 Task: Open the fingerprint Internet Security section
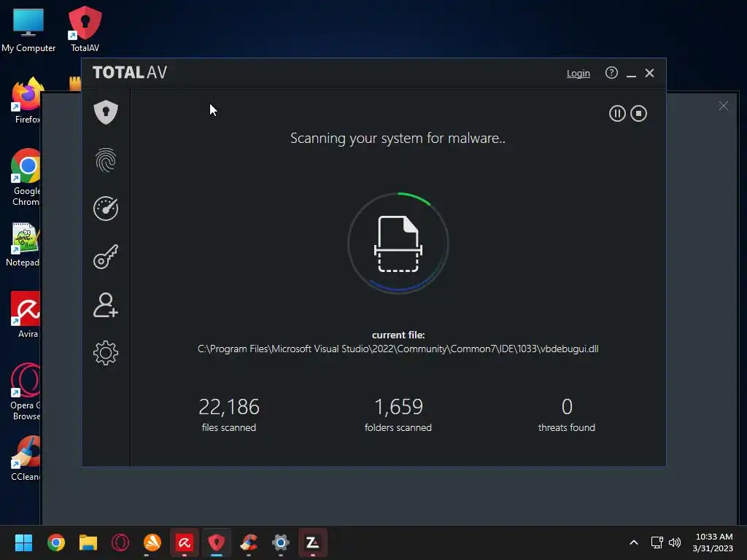click(106, 160)
